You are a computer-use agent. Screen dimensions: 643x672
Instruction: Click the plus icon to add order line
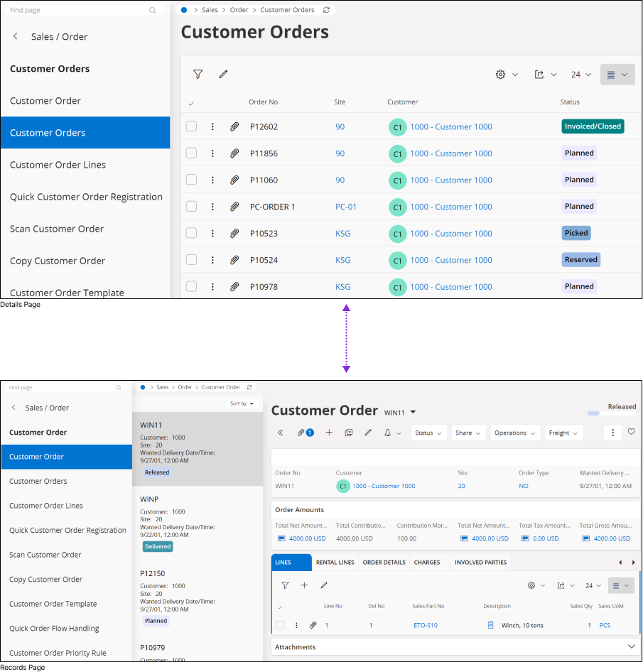click(x=304, y=585)
